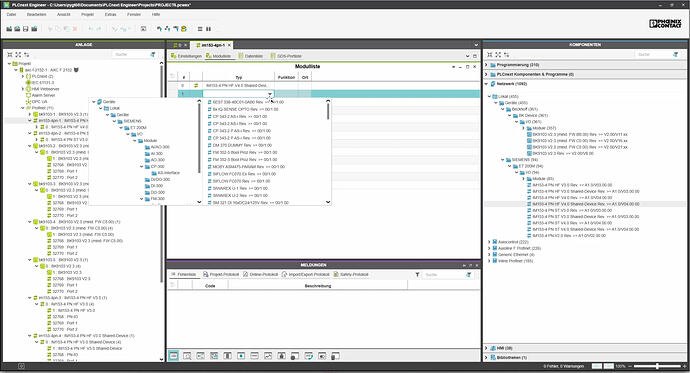
Task: Select AS-Interface folder in popup tree
Action: tap(165, 173)
